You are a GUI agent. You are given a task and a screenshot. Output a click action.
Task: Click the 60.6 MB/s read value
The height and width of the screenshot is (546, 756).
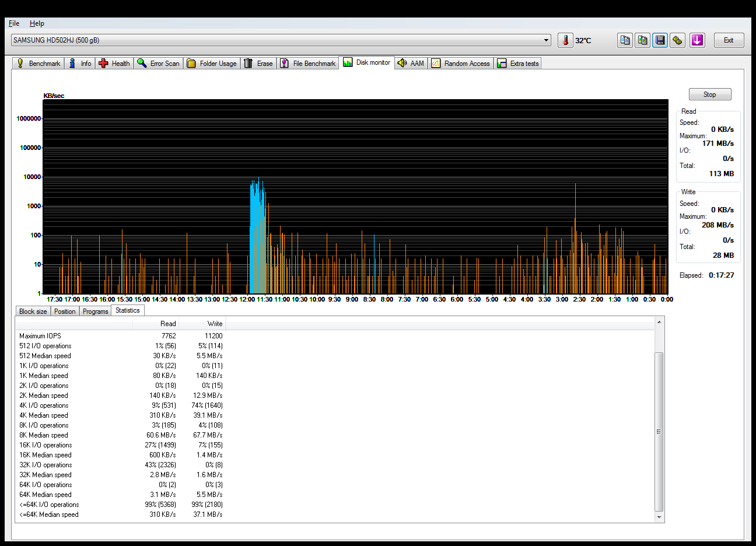161,435
